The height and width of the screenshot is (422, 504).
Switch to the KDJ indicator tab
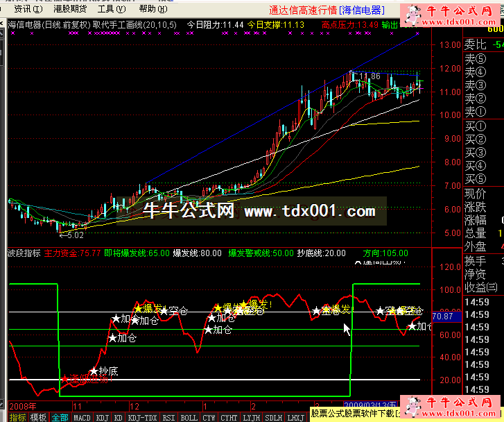click(102, 418)
